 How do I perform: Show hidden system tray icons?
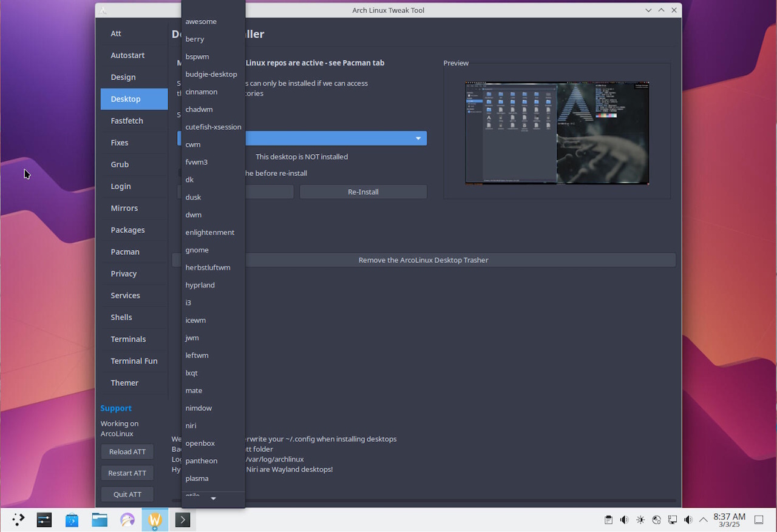704,520
